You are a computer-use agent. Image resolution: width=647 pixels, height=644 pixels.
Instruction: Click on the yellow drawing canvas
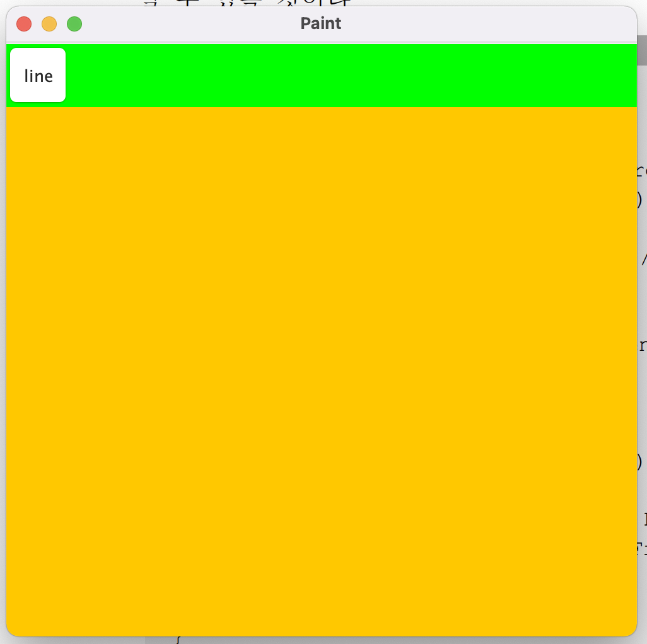(x=322, y=371)
